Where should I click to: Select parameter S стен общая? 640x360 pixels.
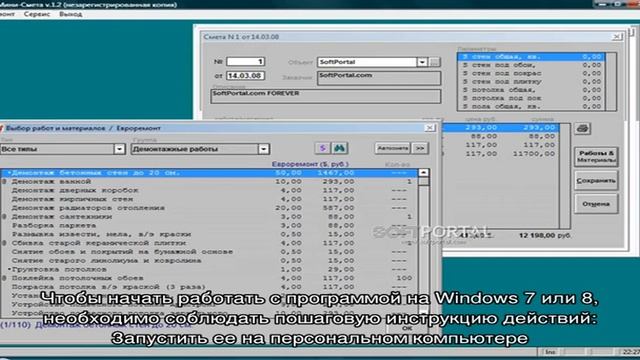[531, 57]
